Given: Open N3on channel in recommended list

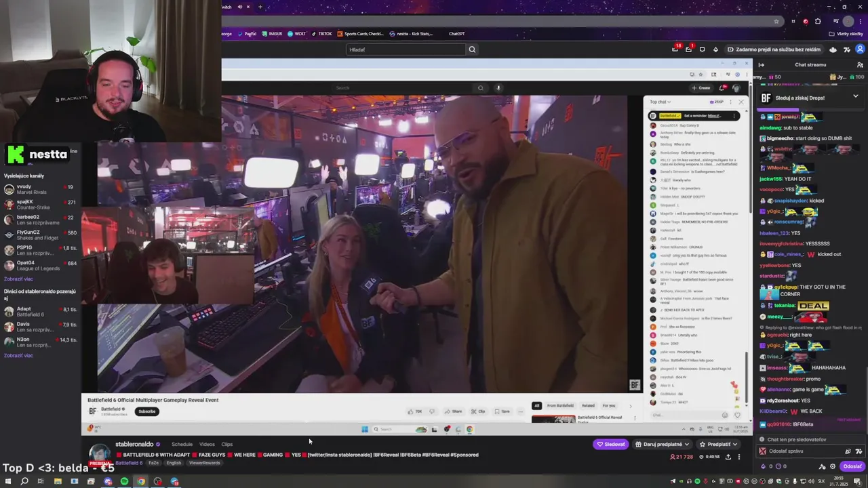Looking at the screenshot, I should [41, 342].
